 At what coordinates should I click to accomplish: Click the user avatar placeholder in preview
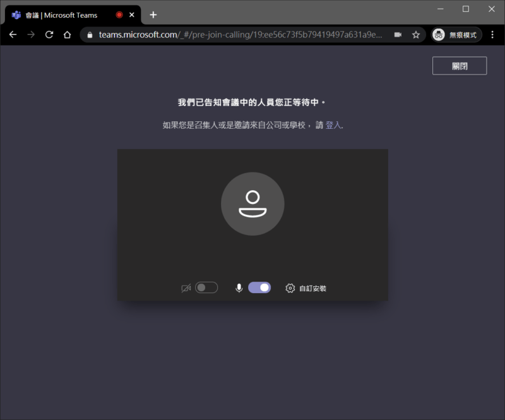252,204
